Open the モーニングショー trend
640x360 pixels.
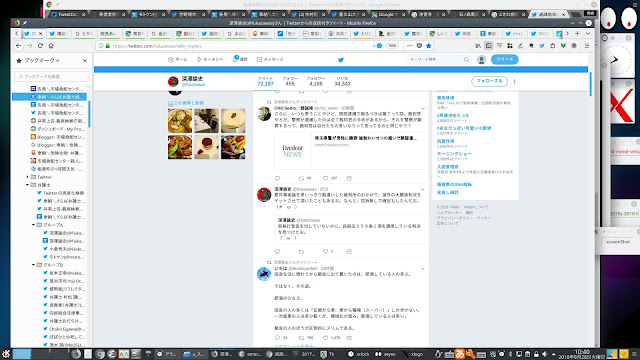point(454,154)
